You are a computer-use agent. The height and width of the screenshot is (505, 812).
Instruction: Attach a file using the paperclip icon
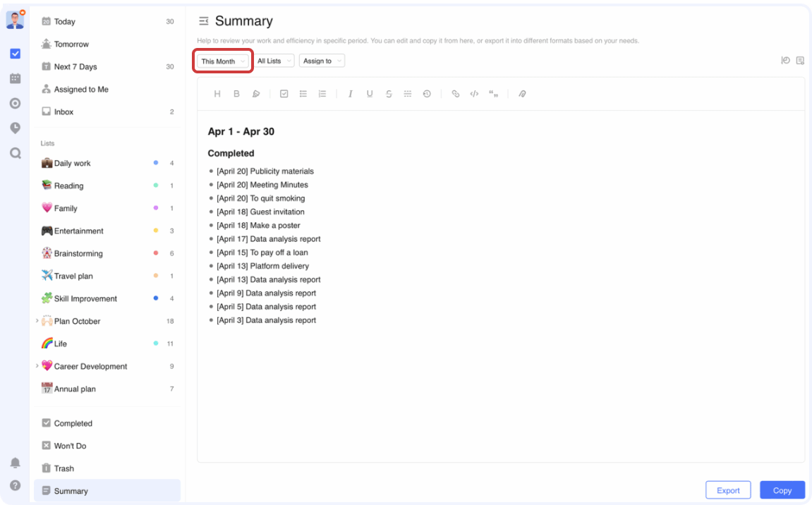point(522,93)
